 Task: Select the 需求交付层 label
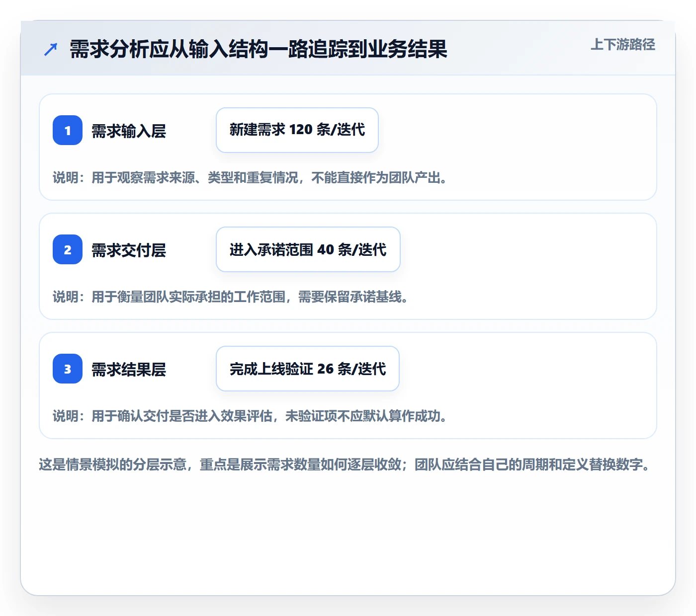[x=129, y=250]
